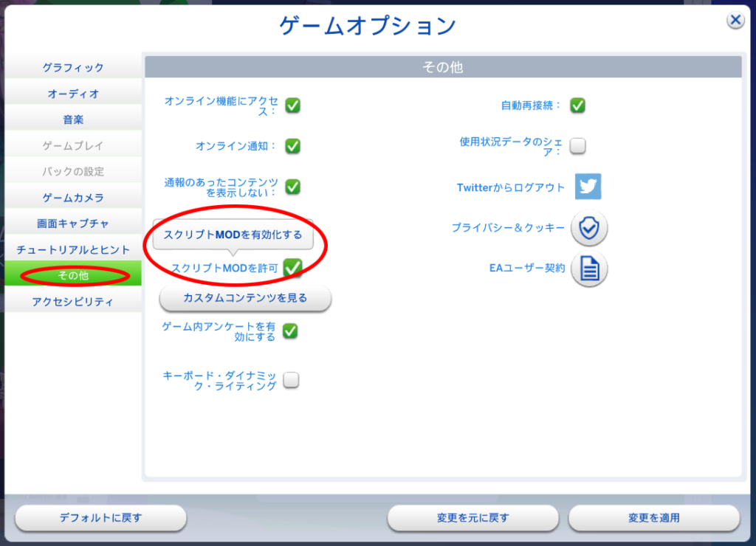Disable 自動再接続 checkbox
The height and width of the screenshot is (546, 756).
[577, 106]
